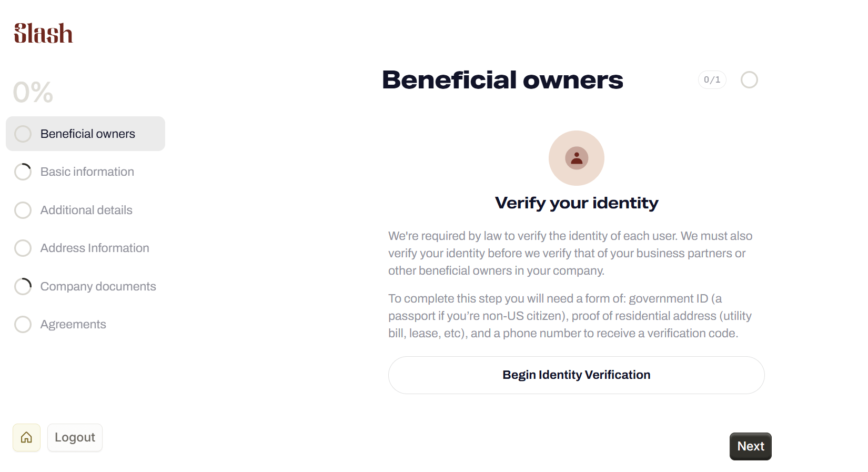The height and width of the screenshot is (472, 868).
Task: Navigate to Address Information step
Action: 95,248
